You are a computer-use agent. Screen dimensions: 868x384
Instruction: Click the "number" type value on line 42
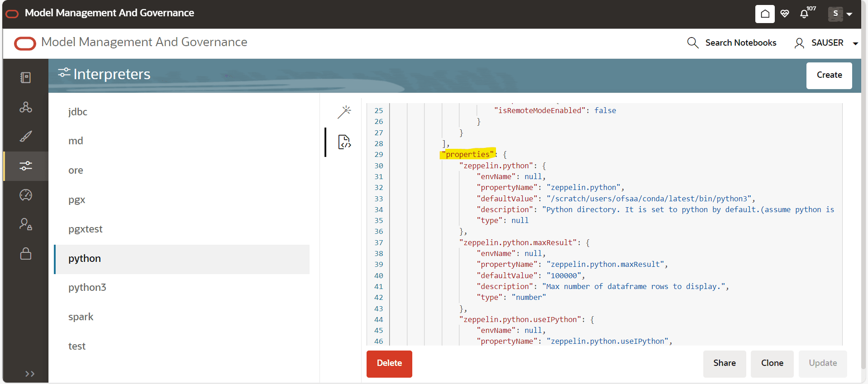(529, 297)
